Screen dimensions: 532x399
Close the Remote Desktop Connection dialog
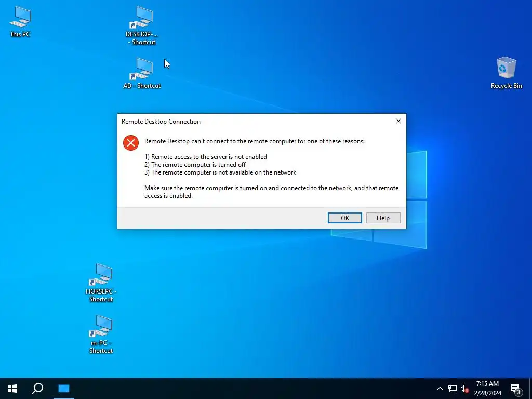398,121
